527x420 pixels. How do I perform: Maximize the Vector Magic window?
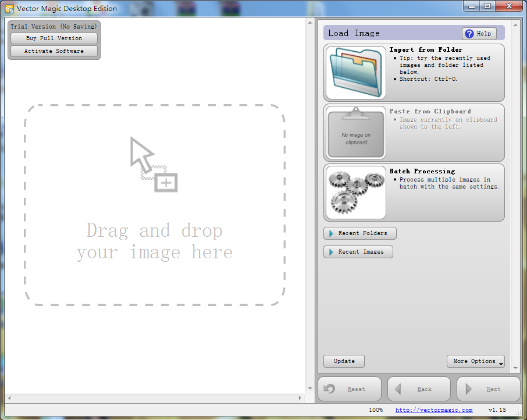point(487,6)
